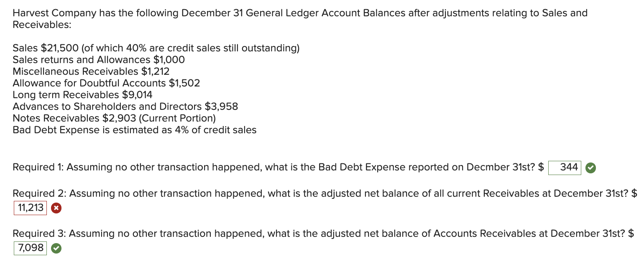Click the Allowance for Doubtful Accounts $1,502 line
644x269 pixels.
106,83
